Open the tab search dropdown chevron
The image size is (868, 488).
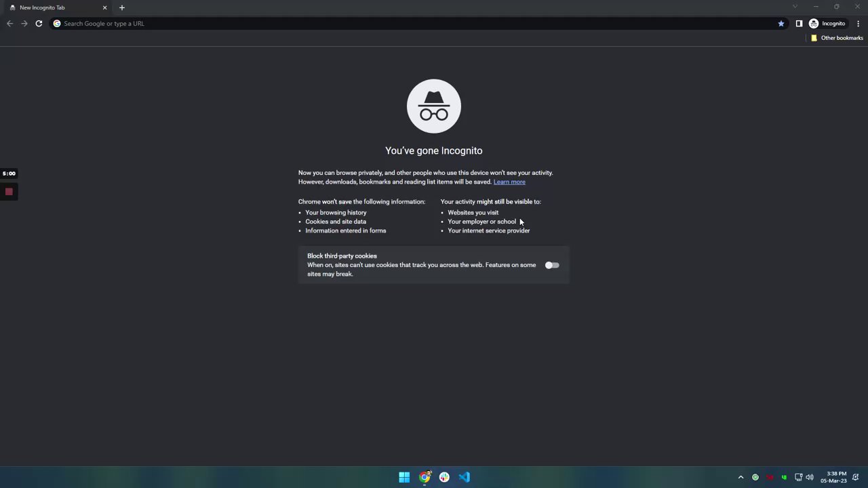pyautogui.click(x=795, y=7)
